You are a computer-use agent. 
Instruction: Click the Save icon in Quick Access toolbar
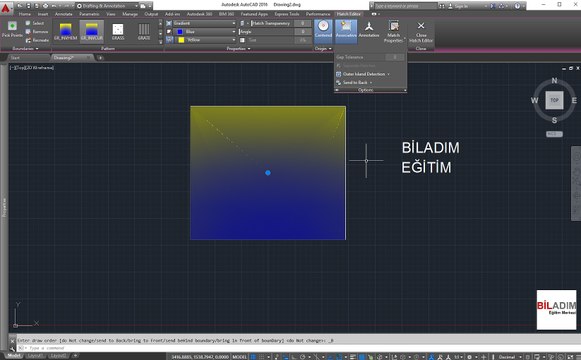28,6
